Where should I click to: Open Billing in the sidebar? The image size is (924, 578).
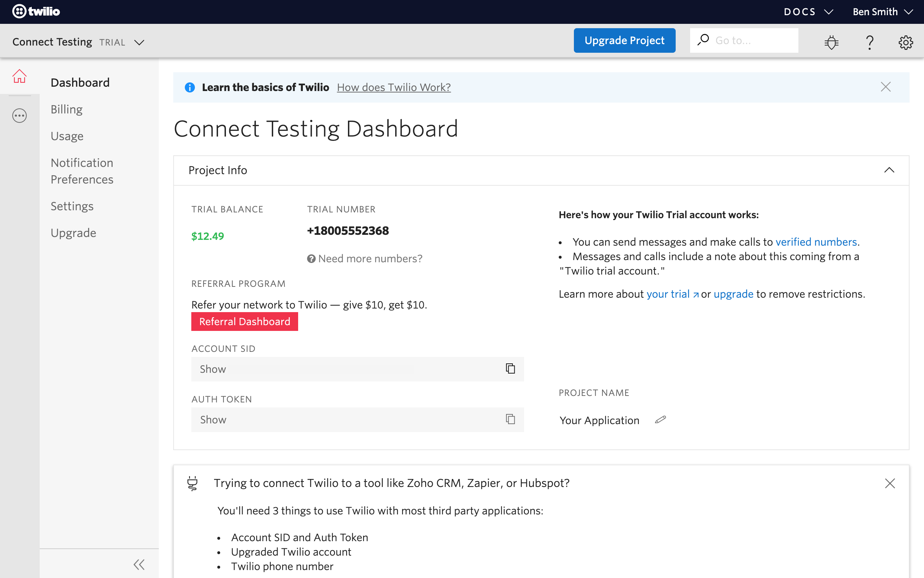tap(67, 109)
